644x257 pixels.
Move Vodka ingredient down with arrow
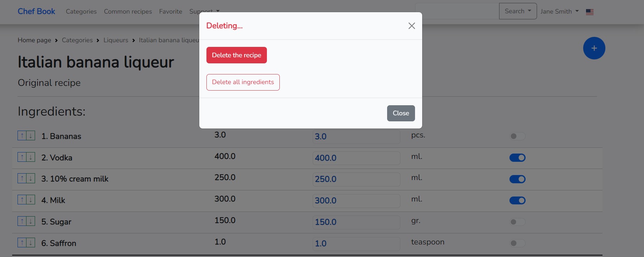[31, 157]
